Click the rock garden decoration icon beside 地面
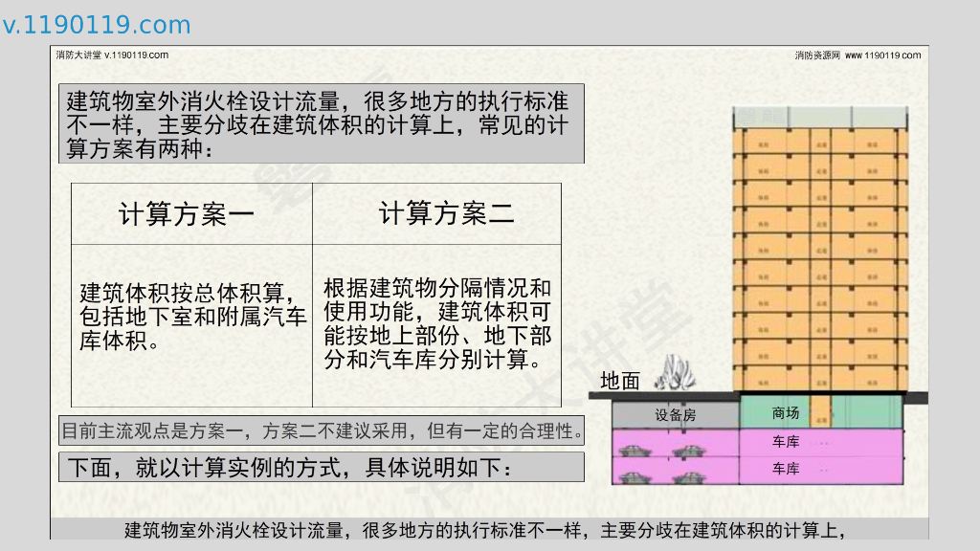The height and width of the screenshot is (551, 980). [675, 373]
